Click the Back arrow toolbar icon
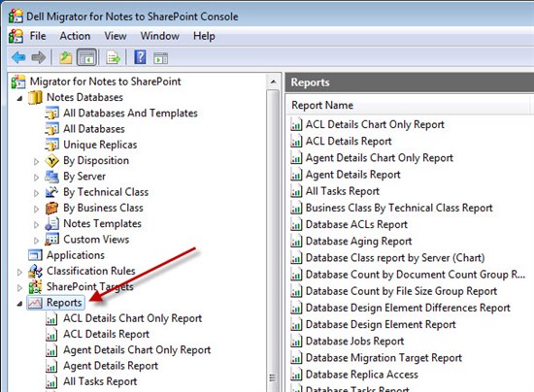 click(18, 57)
